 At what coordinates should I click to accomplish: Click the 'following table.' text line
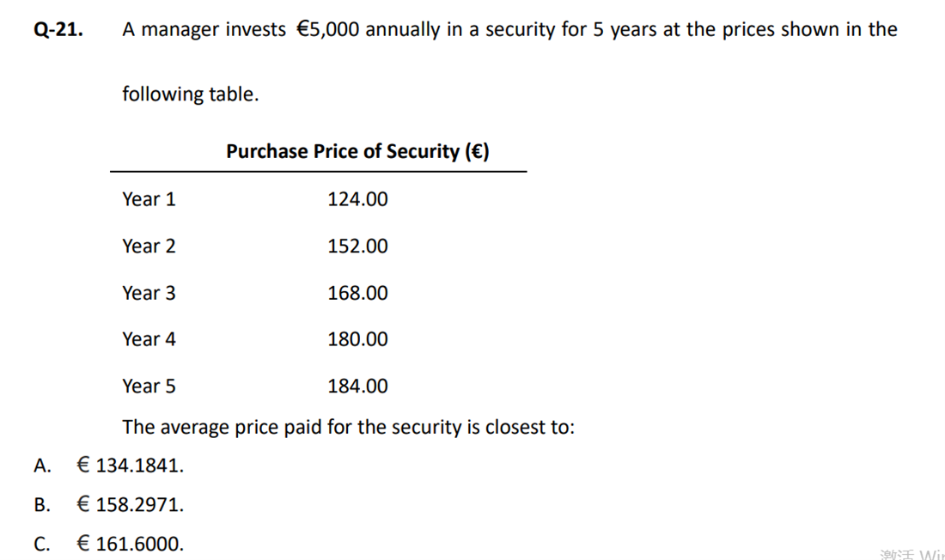click(191, 94)
